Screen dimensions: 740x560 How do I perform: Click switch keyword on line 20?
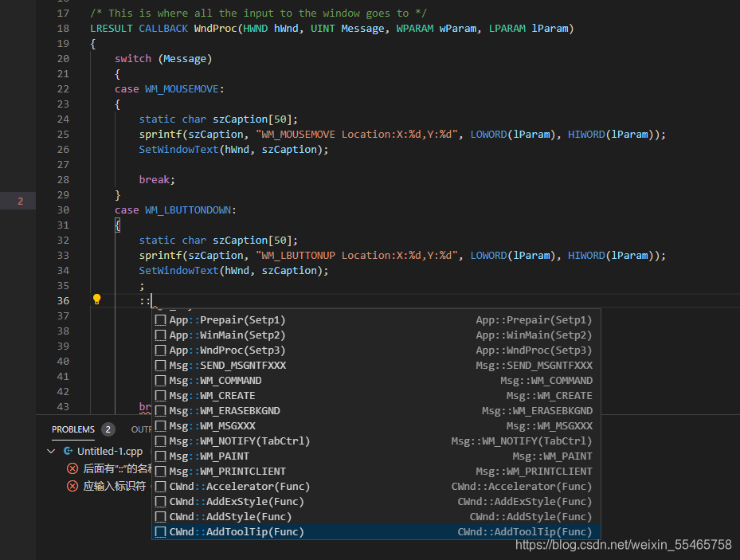pyautogui.click(x=133, y=58)
